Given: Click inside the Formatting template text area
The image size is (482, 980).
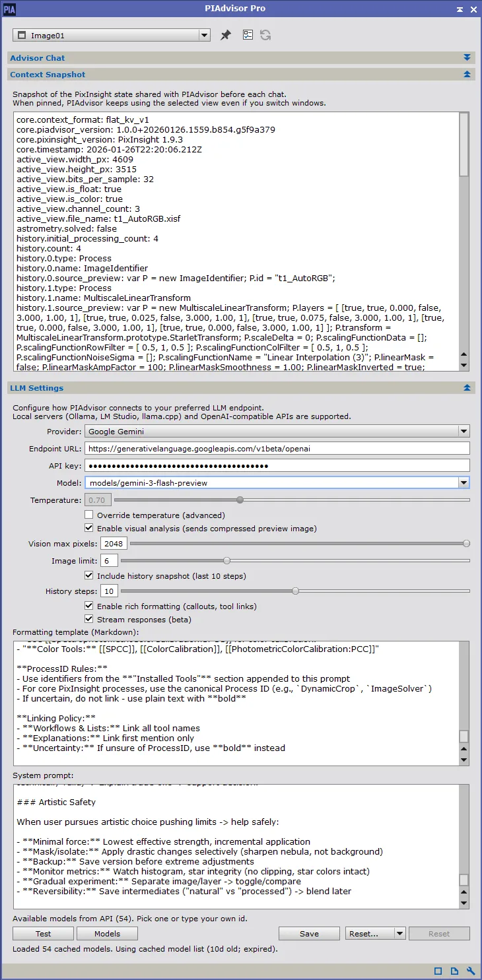Looking at the screenshot, I should click(235, 703).
